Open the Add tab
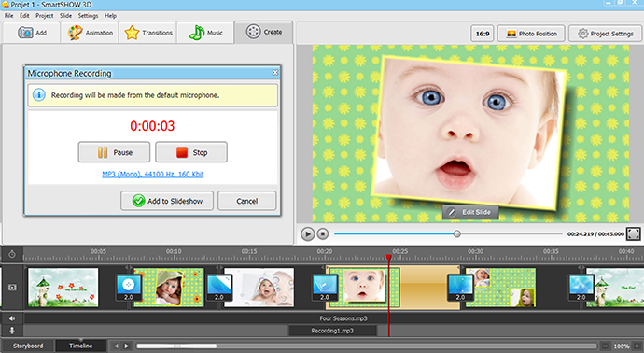This screenshot has width=644, height=353. coord(32,33)
